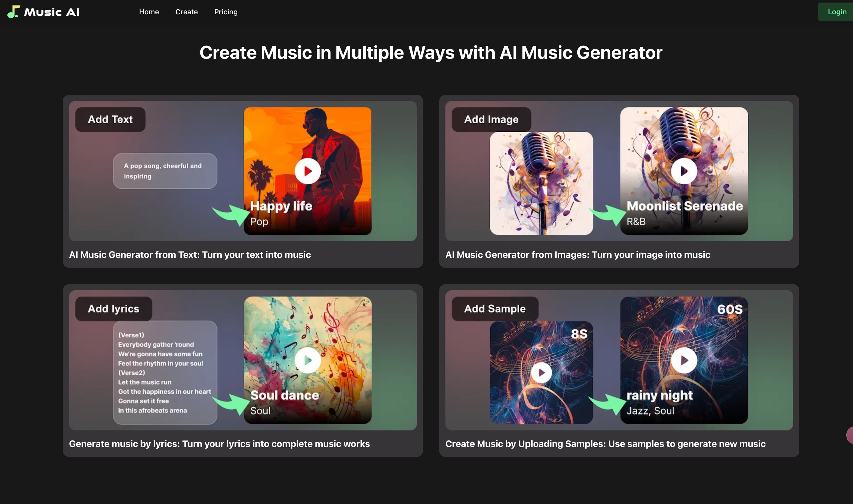
Task: Open Generate music by lyrics caption
Action: pyautogui.click(x=219, y=444)
